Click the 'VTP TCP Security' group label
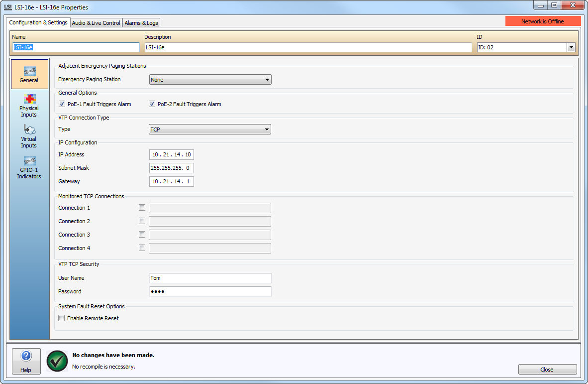Viewport: 588px width, 384px height. pos(79,264)
